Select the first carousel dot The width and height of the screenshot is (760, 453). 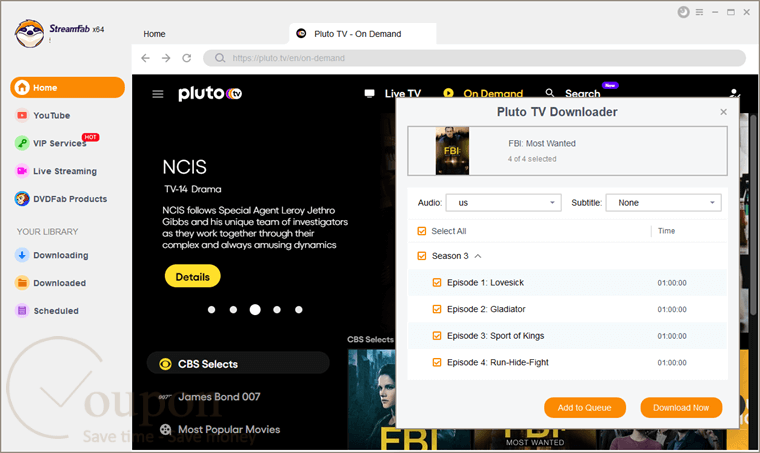[x=211, y=310]
